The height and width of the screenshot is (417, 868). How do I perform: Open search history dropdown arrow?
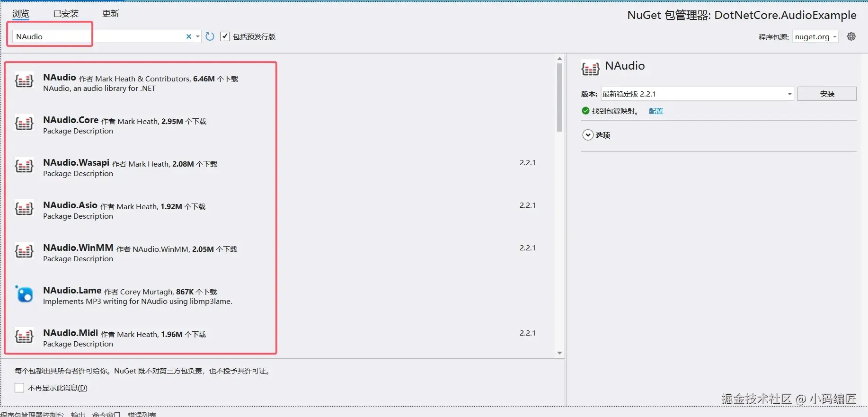tap(198, 36)
